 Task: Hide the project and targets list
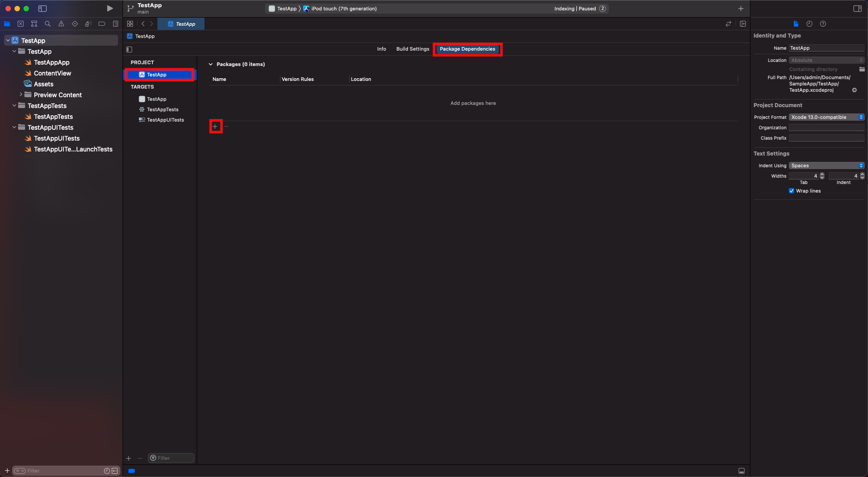[129, 49]
